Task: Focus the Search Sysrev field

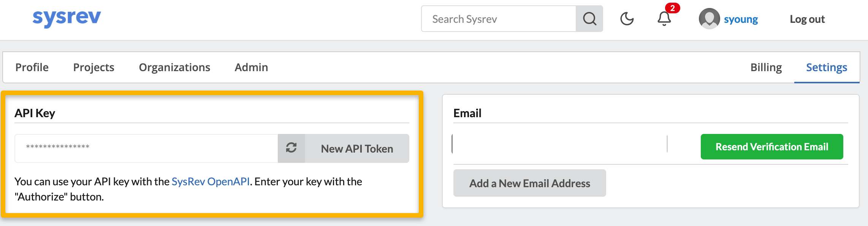Action: click(x=499, y=19)
